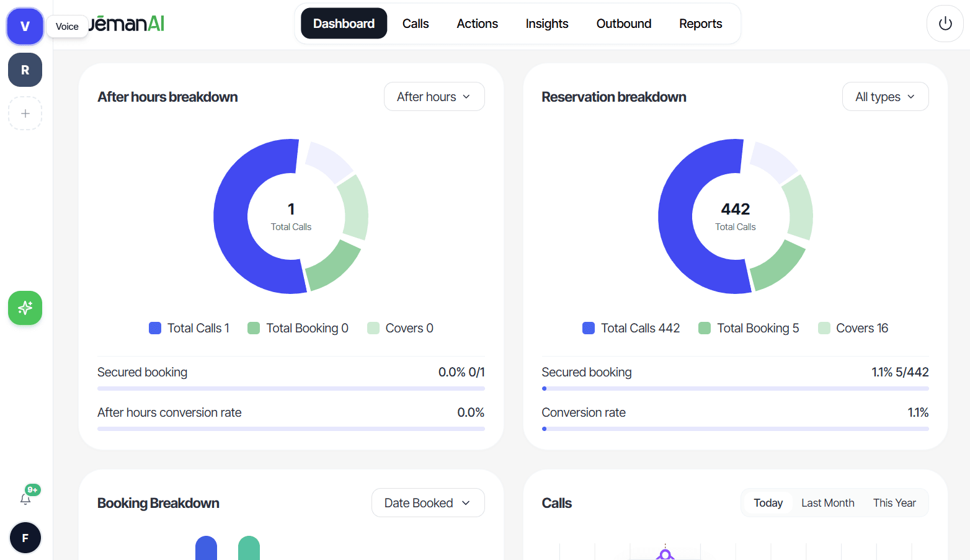970x560 pixels.
Task: Click the 0.0% 0/1 secured booking value
Action: click(x=461, y=372)
